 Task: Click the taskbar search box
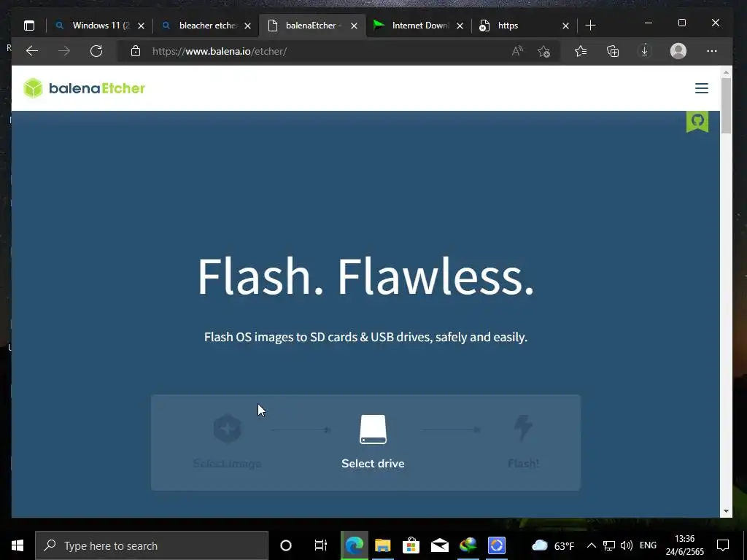click(x=152, y=545)
